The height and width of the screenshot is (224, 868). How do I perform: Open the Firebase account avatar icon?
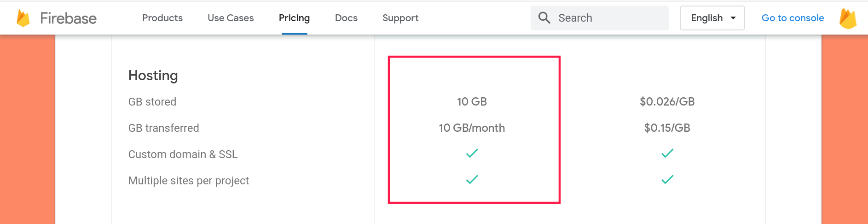[x=848, y=18]
